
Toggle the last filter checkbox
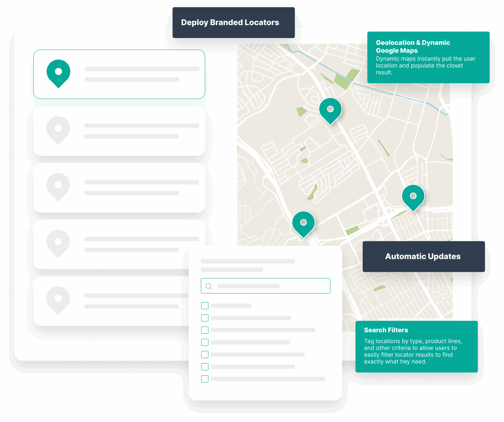pyautogui.click(x=205, y=379)
